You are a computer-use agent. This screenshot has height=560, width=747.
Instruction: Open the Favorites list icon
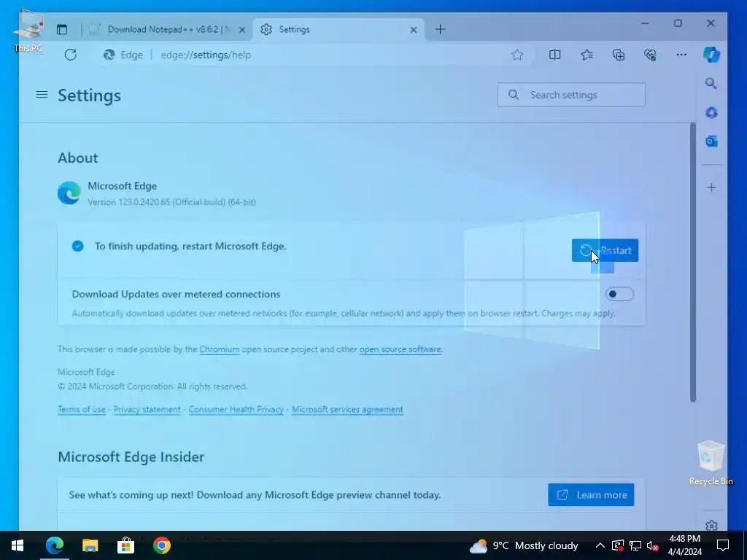587,55
